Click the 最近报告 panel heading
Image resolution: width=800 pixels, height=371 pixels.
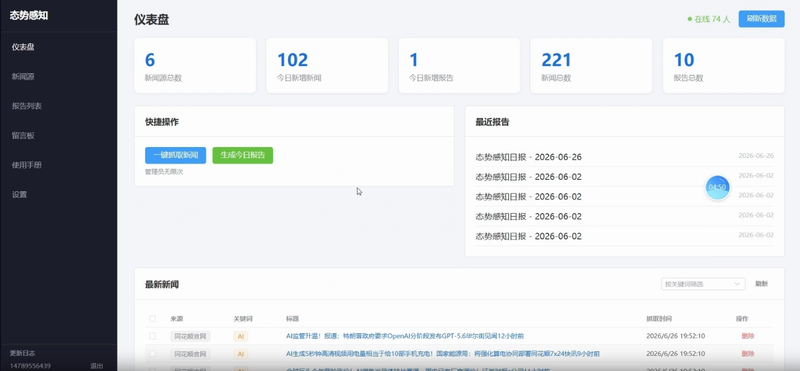coord(492,122)
